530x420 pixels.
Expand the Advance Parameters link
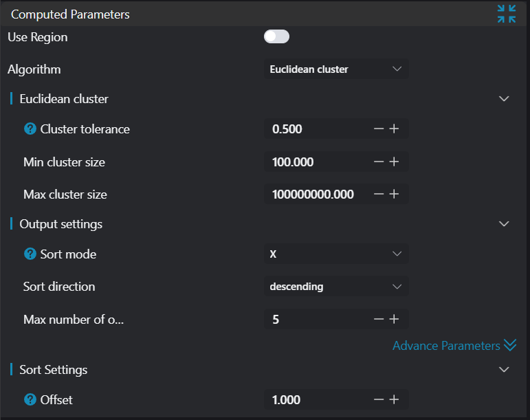pos(454,345)
